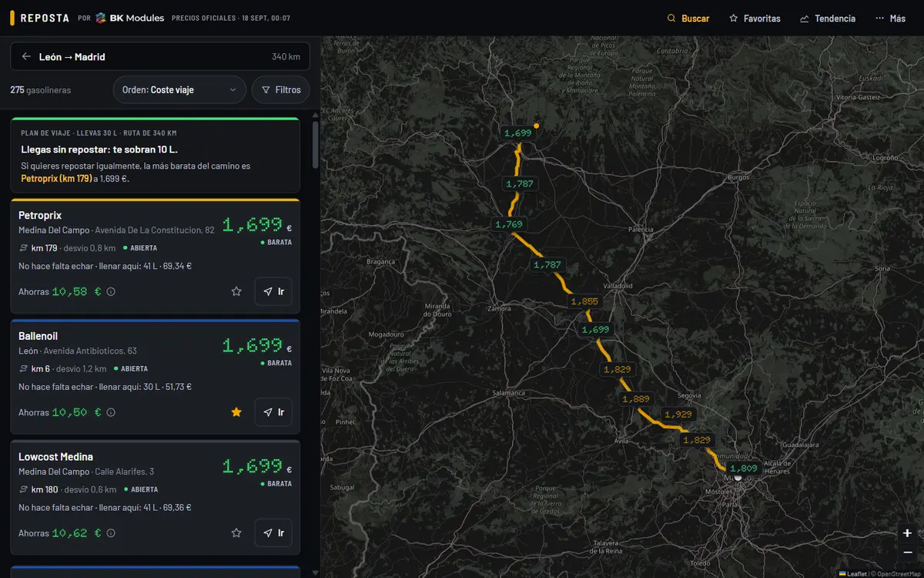Click the route icon beside km 179
Viewport: 924px width, 578px height.
pyautogui.click(x=23, y=248)
